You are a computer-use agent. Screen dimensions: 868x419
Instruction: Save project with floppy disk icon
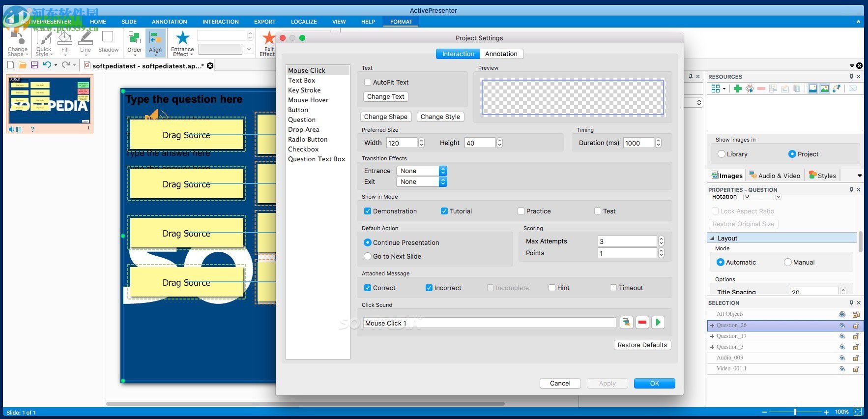[34, 65]
